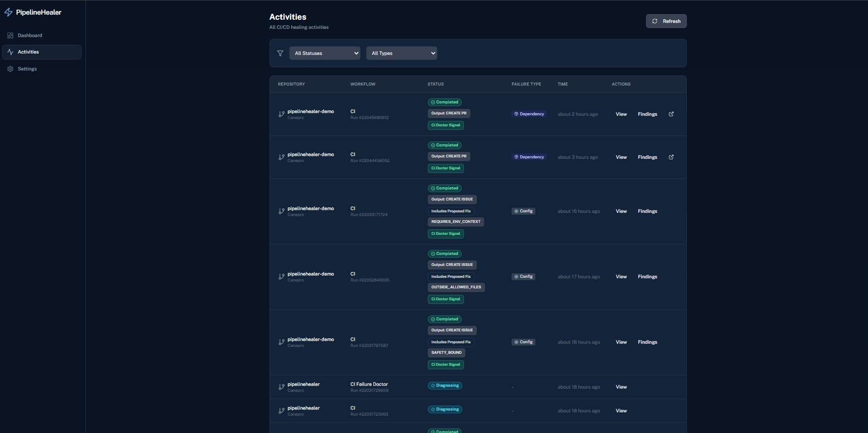The image size is (868, 433).
Task: Click the Config badge for run #22033171724
Action: 523,211
